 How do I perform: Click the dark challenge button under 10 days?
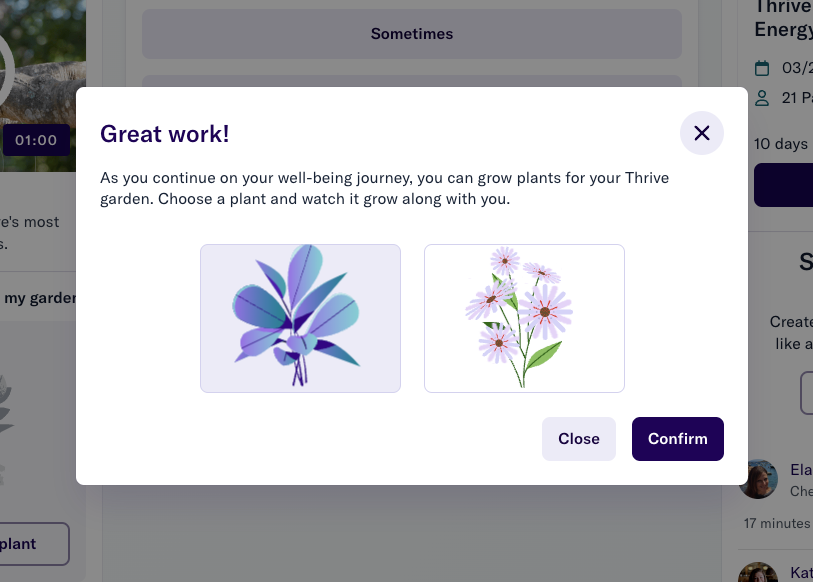click(783, 185)
